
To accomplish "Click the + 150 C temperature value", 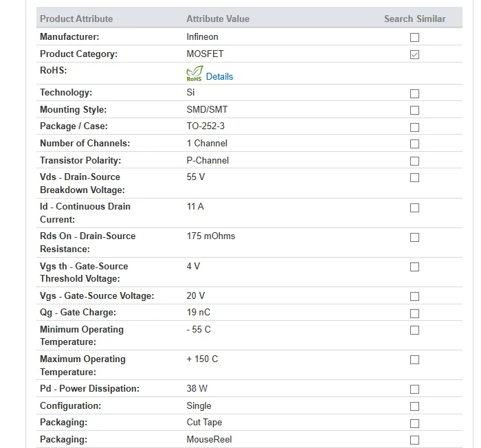I will click(202, 359).
